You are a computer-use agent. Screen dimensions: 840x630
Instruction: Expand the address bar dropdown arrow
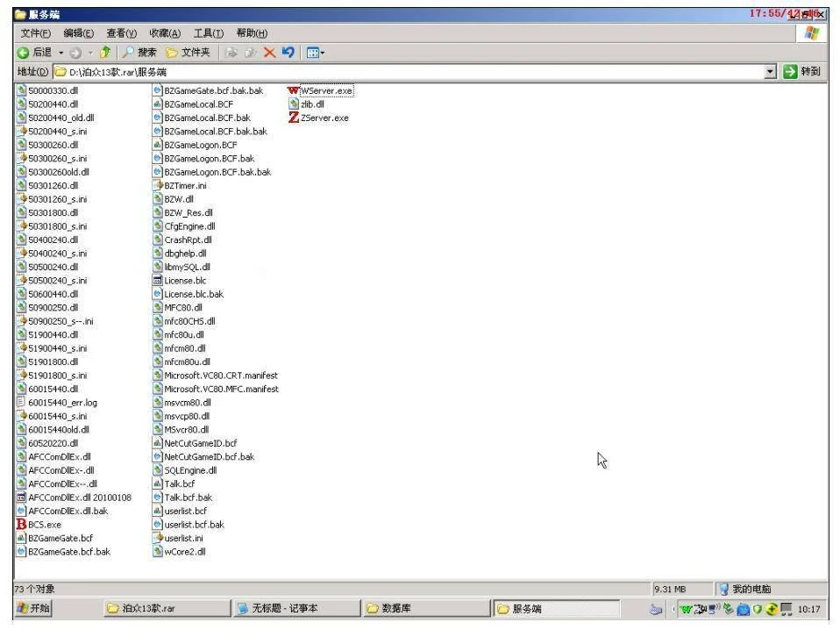770,72
